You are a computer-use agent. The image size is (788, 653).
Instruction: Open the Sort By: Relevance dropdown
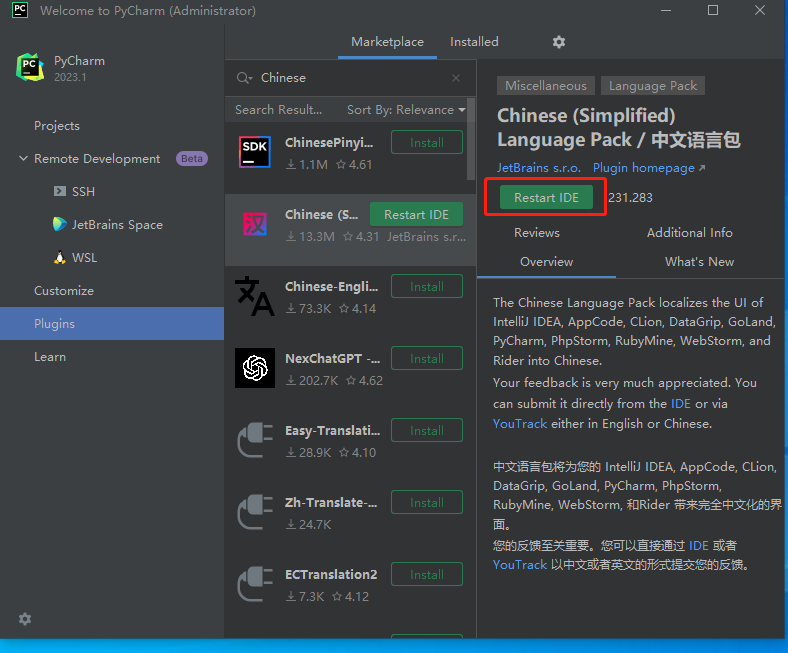406,110
